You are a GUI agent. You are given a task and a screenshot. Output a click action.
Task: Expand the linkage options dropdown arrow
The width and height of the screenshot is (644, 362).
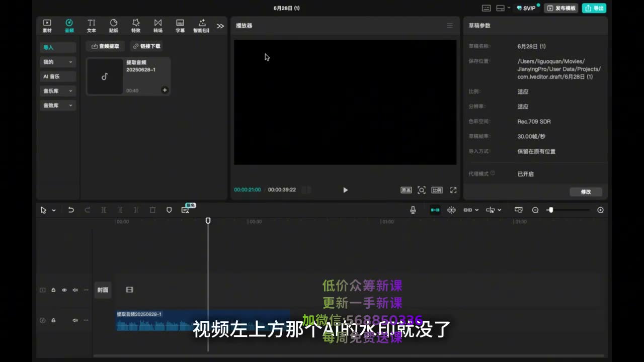pos(476,210)
